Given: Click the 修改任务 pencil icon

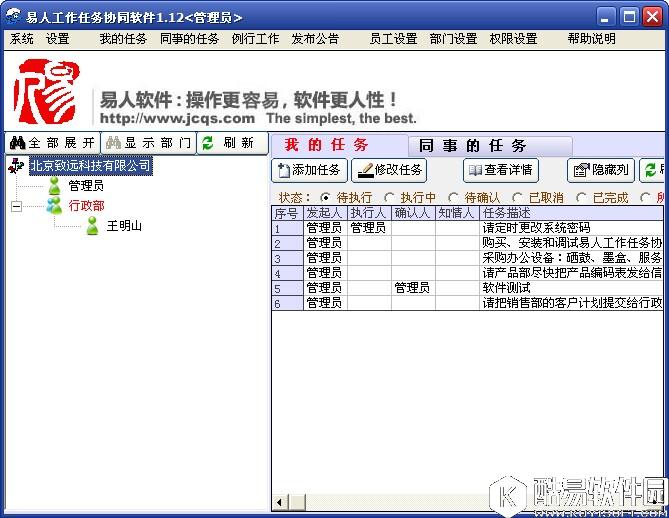Looking at the screenshot, I should 365,171.
